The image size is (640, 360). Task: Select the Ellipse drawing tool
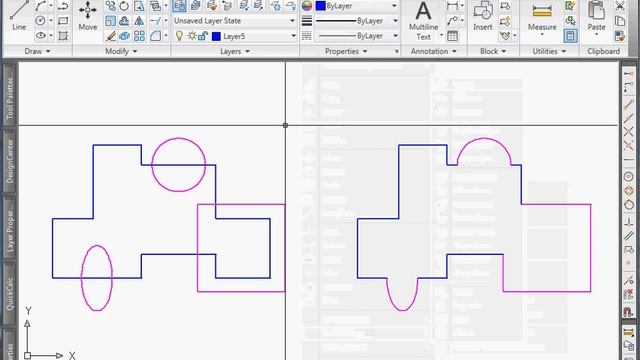pyautogui.click(x=40, y=36)
